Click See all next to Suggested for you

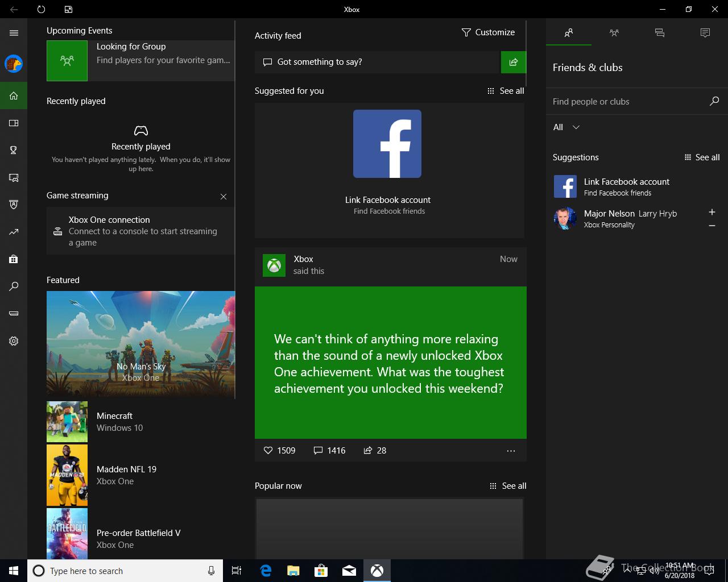[506, 91]
